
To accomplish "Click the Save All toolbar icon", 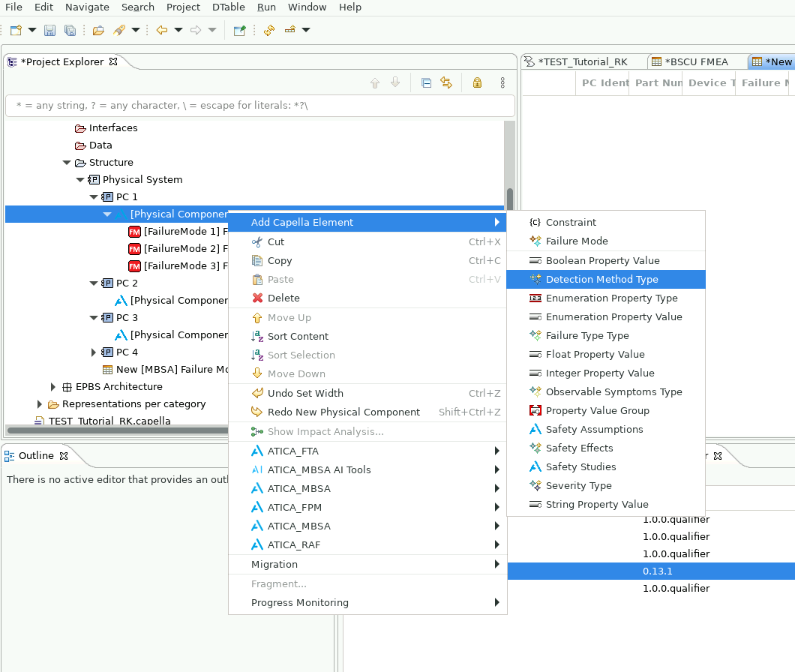I will coord(70,31).
